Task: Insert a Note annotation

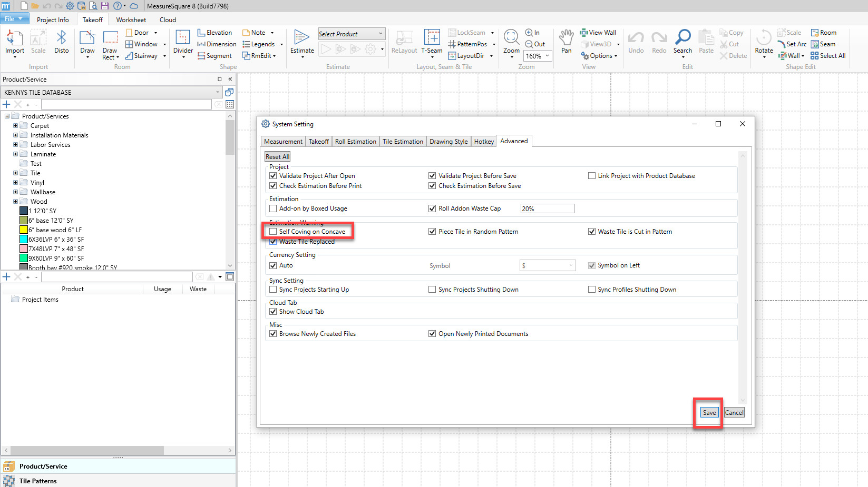Action: click(x=254, y=33)
